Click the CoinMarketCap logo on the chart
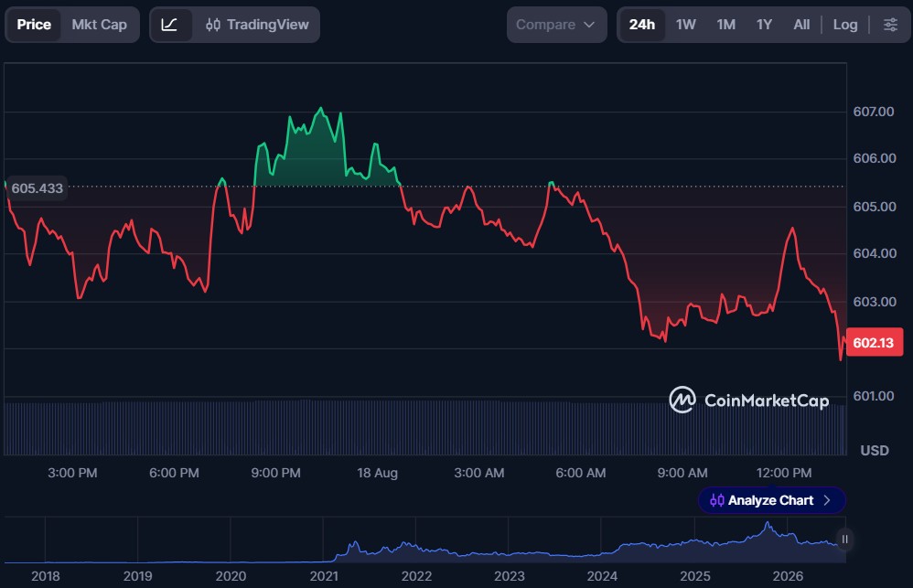This screenshot has width=913, height=588. click(x=749, y=400)
